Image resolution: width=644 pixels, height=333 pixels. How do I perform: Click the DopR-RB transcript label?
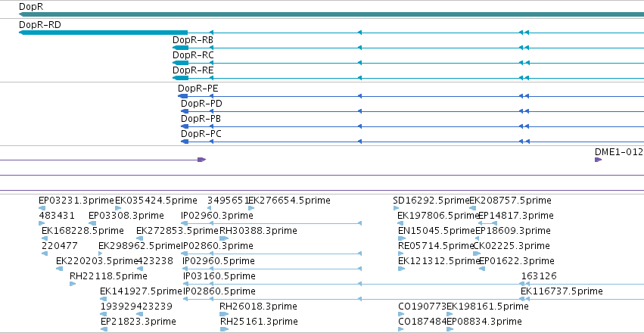[193, 40]
